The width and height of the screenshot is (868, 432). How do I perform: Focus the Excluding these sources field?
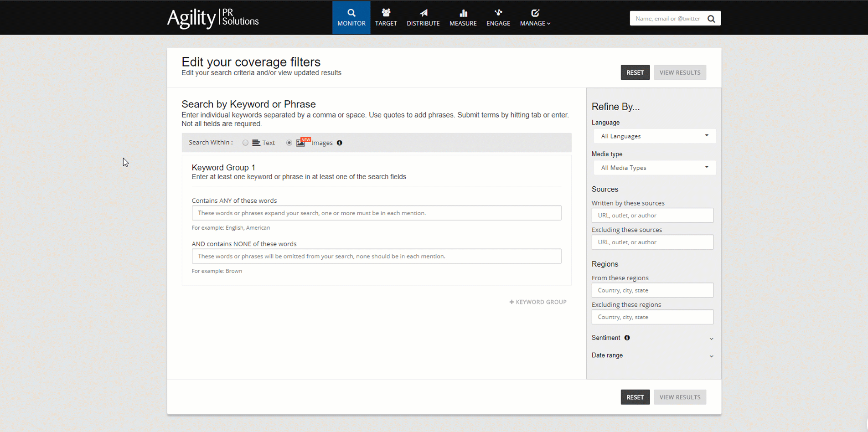(652, 242)
